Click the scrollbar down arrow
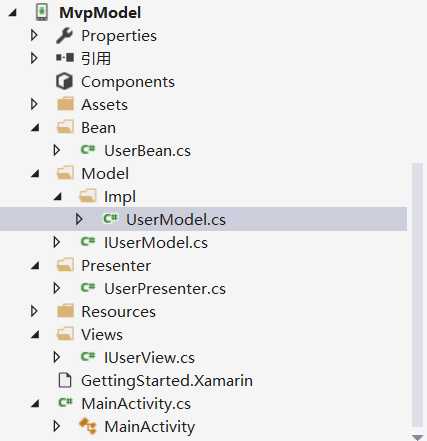427x441 pixels. click(x=417, y=437)
